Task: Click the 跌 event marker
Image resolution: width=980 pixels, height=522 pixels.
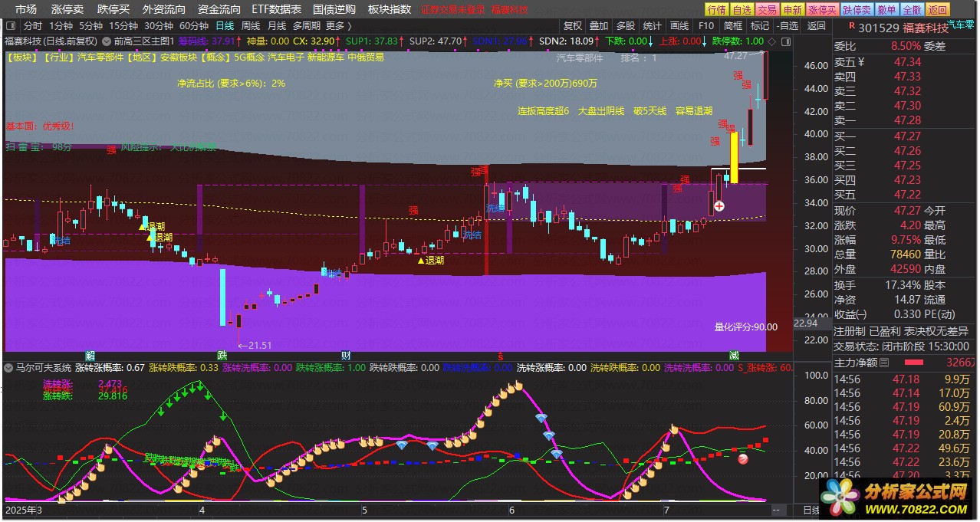Action: point(222,356)
